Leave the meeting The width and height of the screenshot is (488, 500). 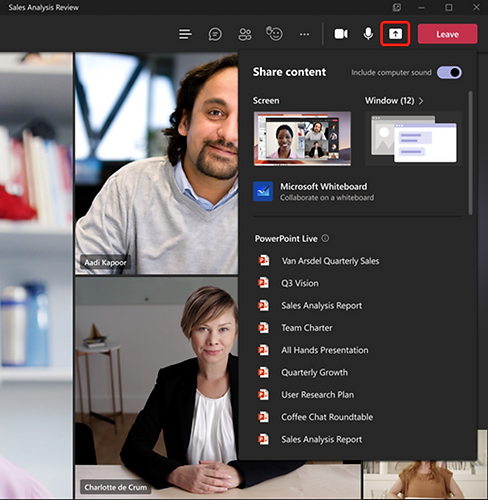coord(448,34)
